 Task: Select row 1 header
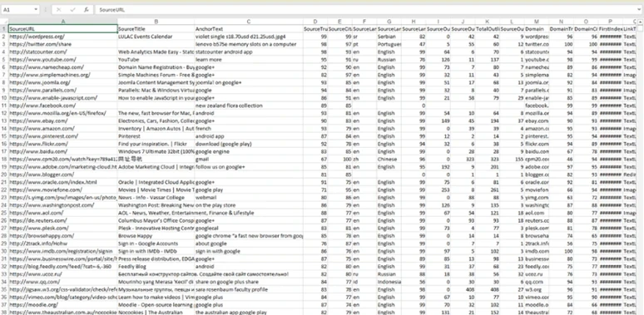(4, 29)
